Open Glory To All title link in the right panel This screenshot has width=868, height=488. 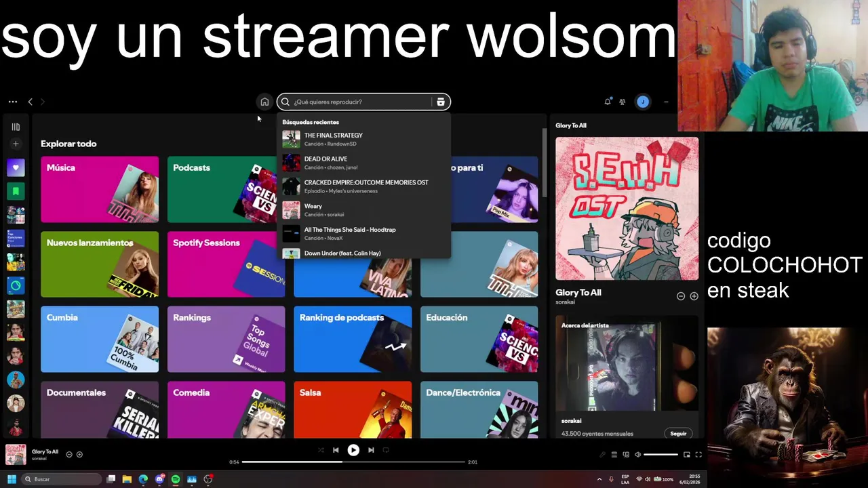[578, 292]
